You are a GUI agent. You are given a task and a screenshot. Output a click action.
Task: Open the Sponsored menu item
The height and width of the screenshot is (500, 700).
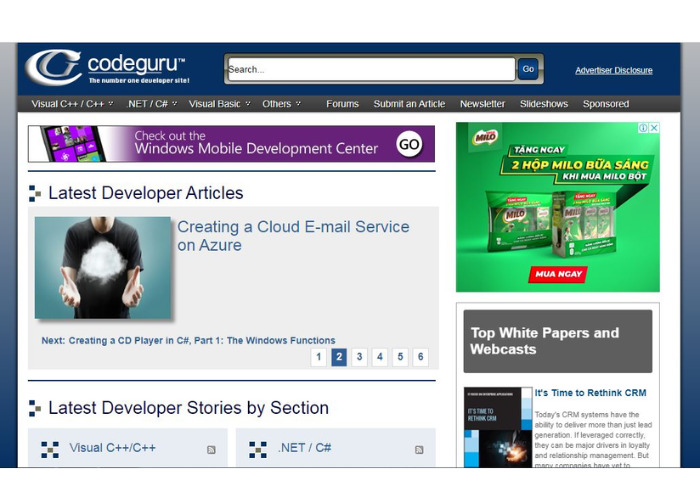tap(605, 104)
